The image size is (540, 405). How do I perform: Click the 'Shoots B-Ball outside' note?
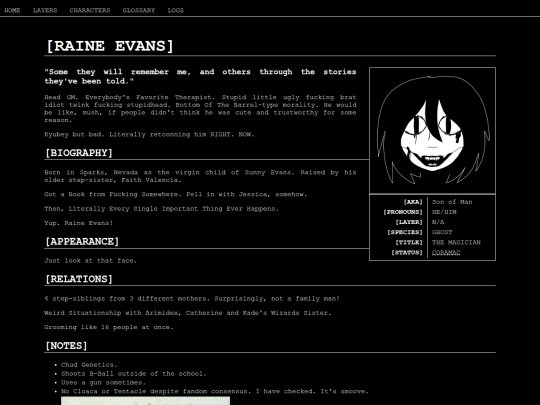(x=134, y=374)
